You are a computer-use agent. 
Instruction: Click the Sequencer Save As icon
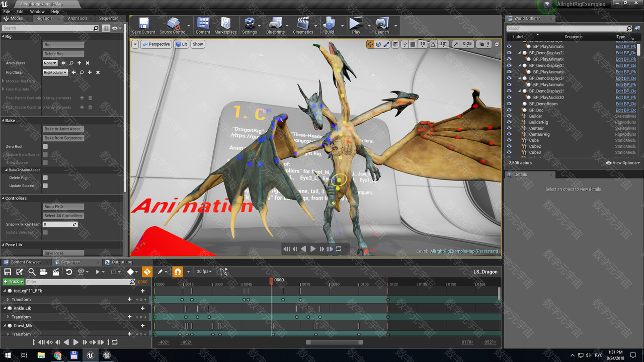tap(20, 271)
